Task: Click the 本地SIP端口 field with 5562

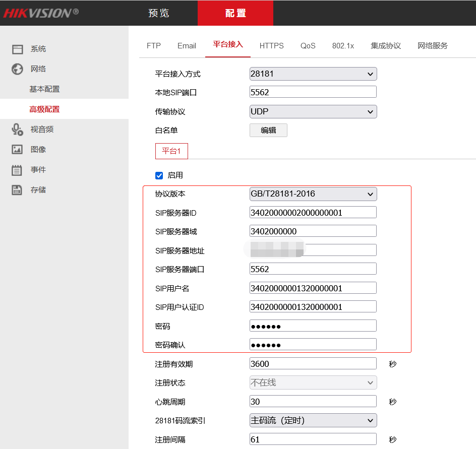Action: (x=313, y=92)
